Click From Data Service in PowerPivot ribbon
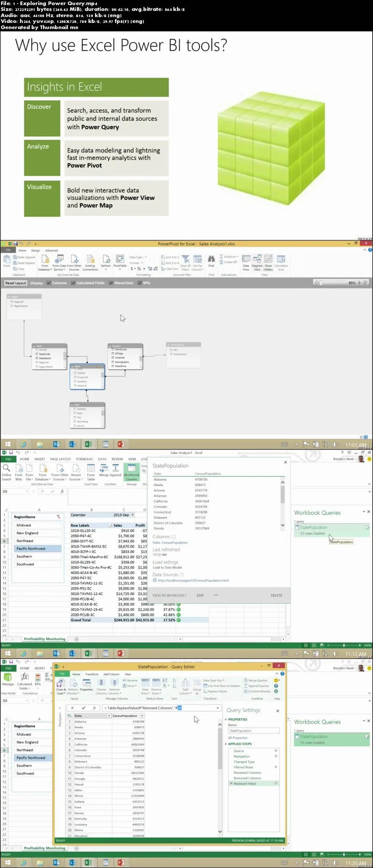Image resolution: width=373 pixels, height=868 pixels. [x=59, y=262]
